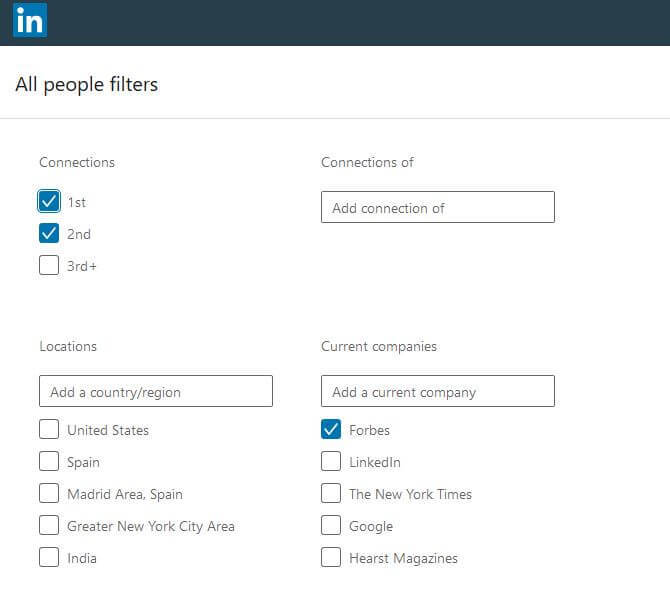Check the India location checkbox
Image resolution: width=670 pixels, height=600 pixels.
(49, 557)
